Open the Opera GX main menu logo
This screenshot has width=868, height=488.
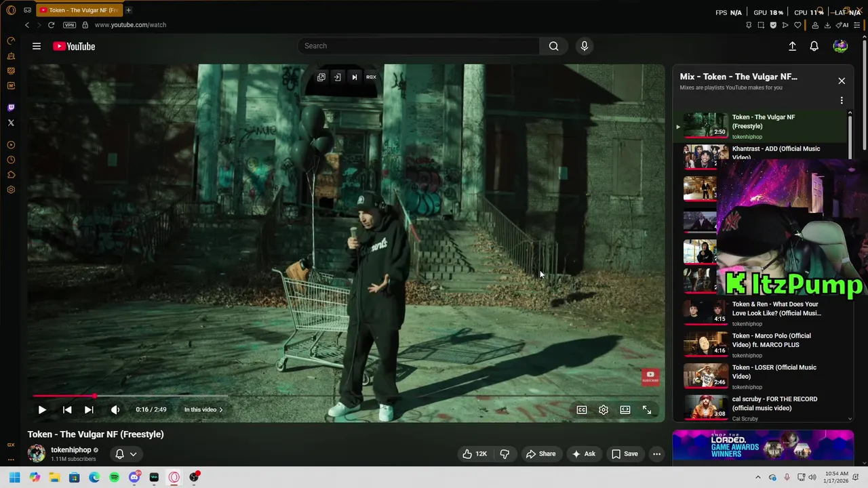tap(11, 10)
